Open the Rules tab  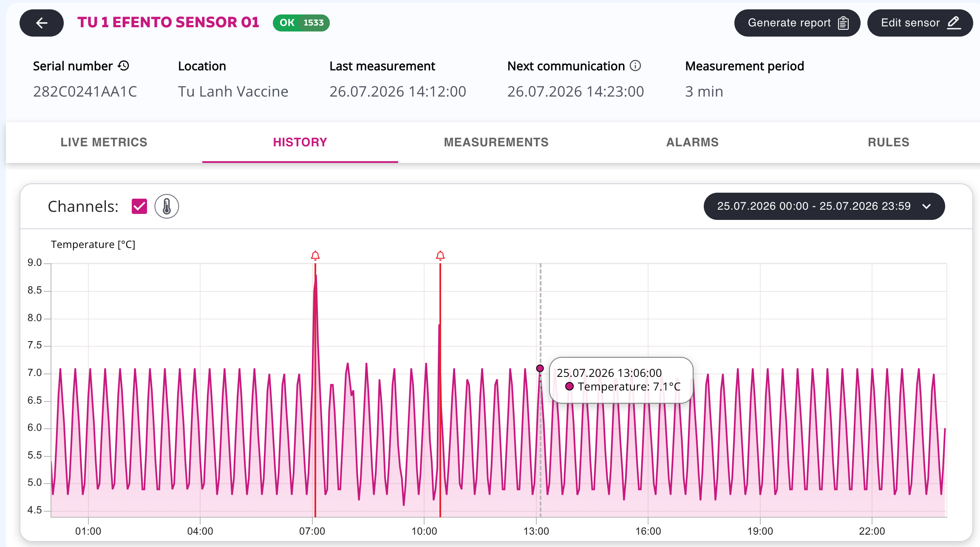[x=889, y=142]
